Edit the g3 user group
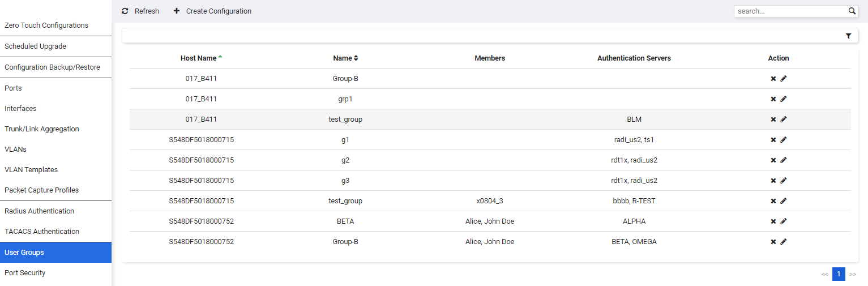 tap(784, 181)
